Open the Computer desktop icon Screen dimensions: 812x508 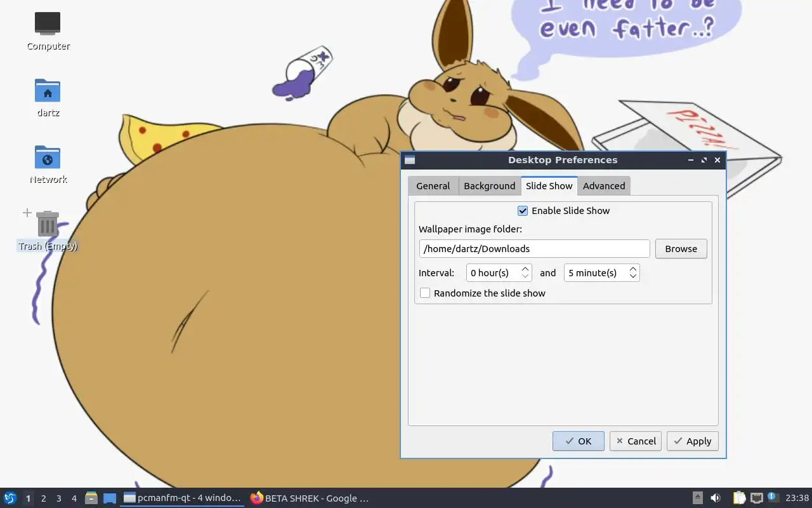tap(48, 30)
